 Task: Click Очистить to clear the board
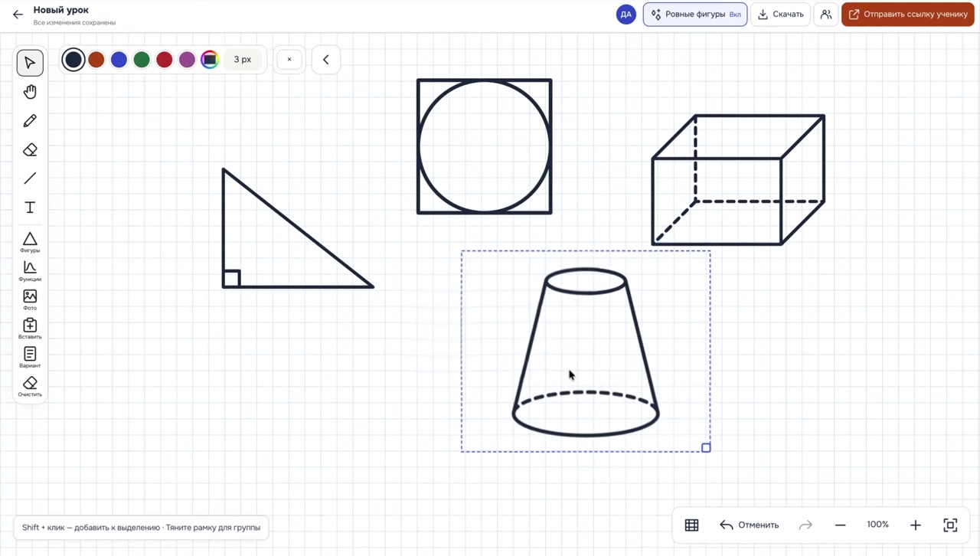tap(30, 386)
